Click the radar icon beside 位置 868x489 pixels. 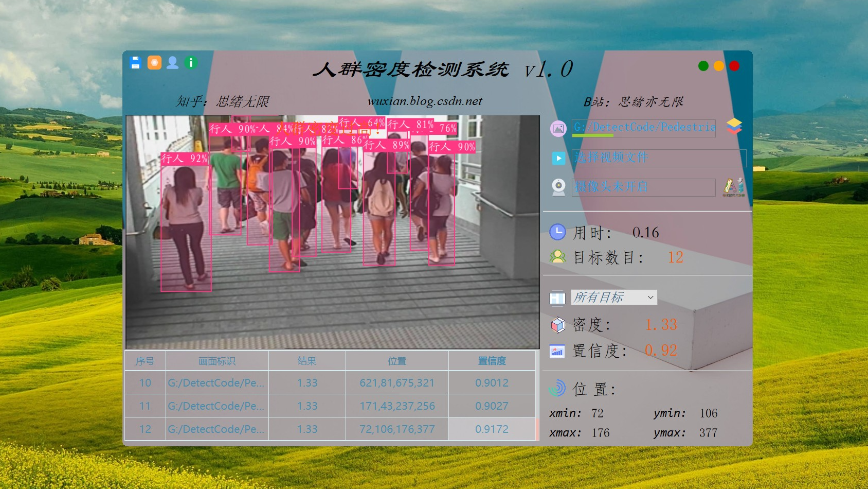click(x=557, y=389)
